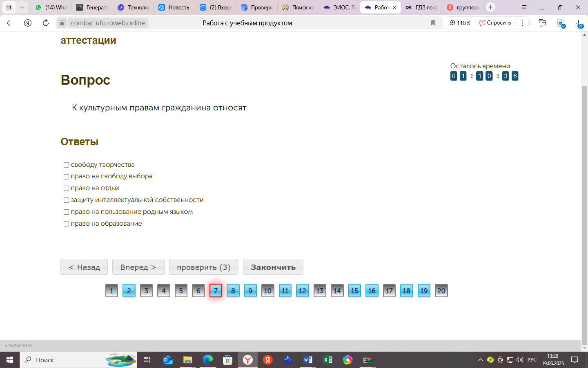588x368 pixels.
Task: Expand the tab list dropdown arrow
Action: click(22, 7)
